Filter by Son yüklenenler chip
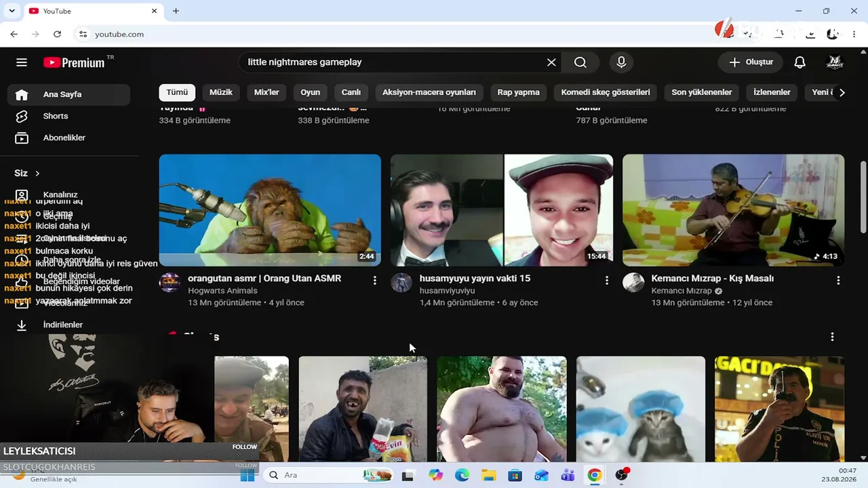Viewport: 868px width, 488px height. [x=702, y=92]
